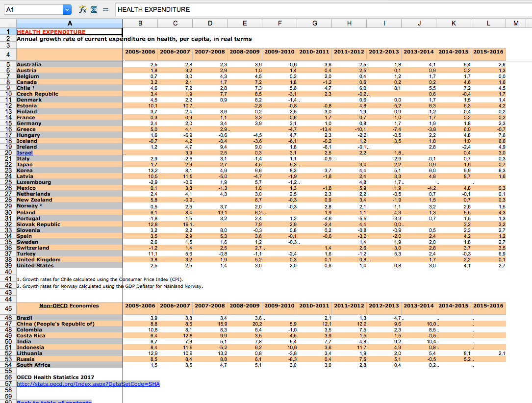Click the United States row label

coord(36,266)
